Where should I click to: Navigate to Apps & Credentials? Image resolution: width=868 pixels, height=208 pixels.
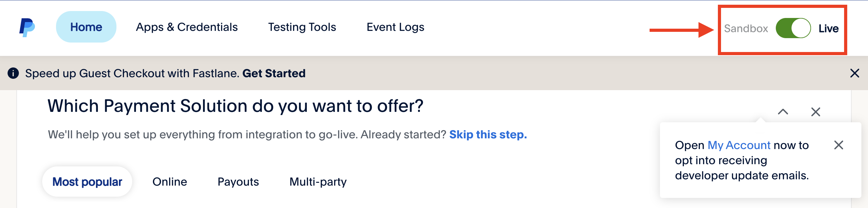click(x=187, y=27)
